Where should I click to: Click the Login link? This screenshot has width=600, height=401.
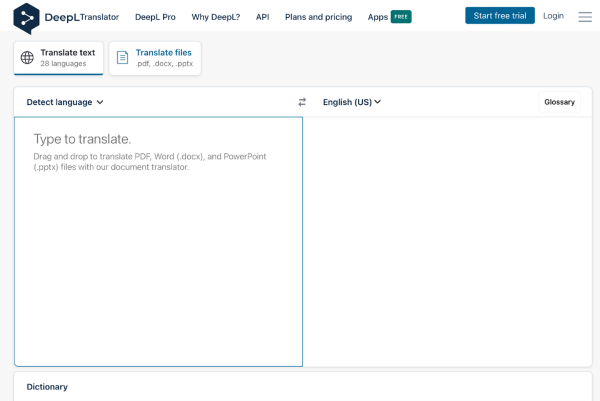pyautogui.click(x=553, y=16)
